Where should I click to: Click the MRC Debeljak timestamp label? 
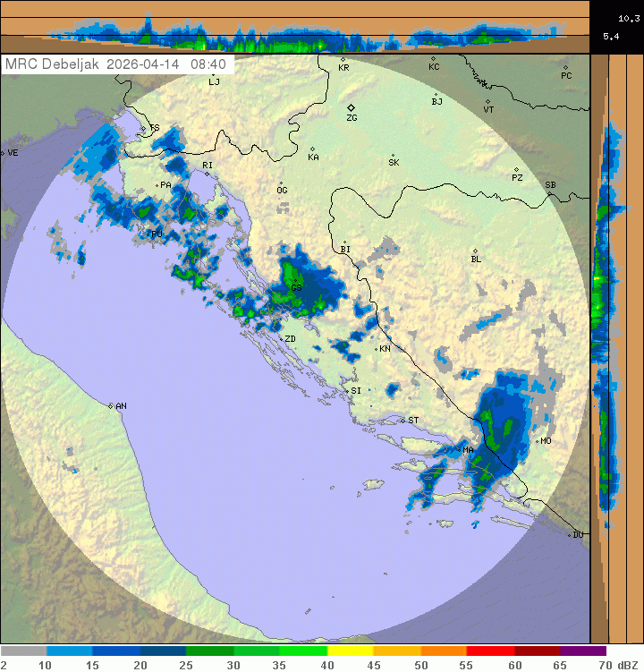pos(116,64)
